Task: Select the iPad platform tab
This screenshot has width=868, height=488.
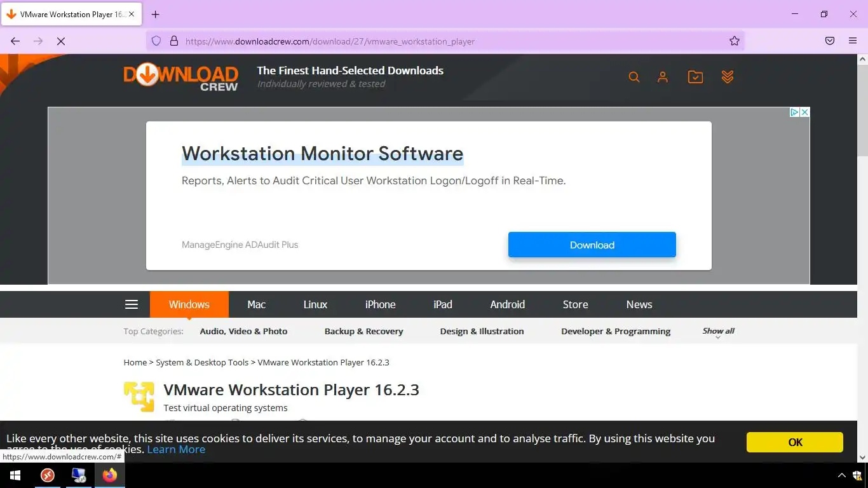Action: click(443, 304)
